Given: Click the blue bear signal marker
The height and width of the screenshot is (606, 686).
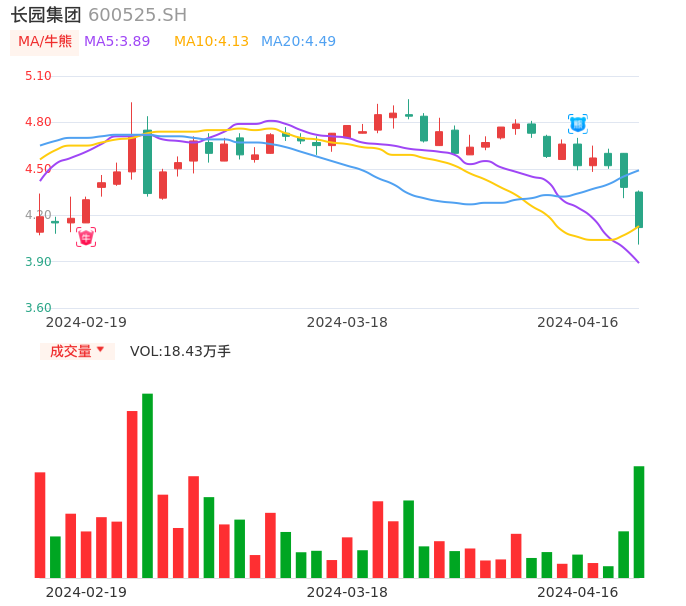Looking at the screenshot, I should [x=578, y=124].
